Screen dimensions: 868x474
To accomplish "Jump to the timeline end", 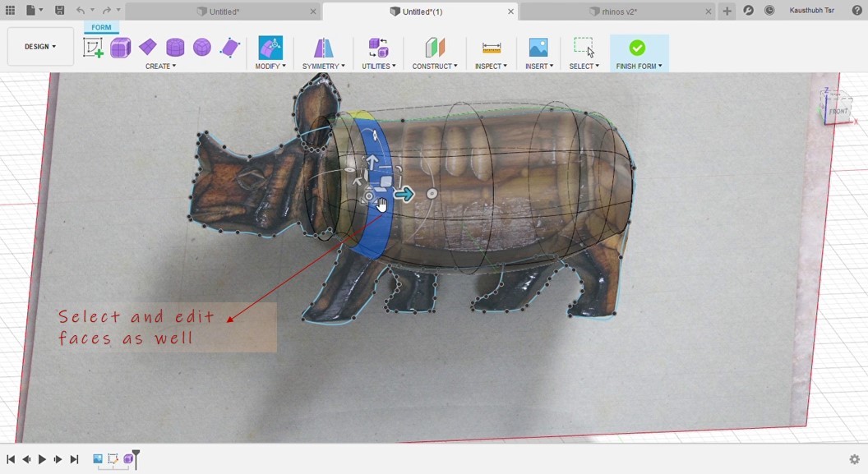I will pos(74,459).
